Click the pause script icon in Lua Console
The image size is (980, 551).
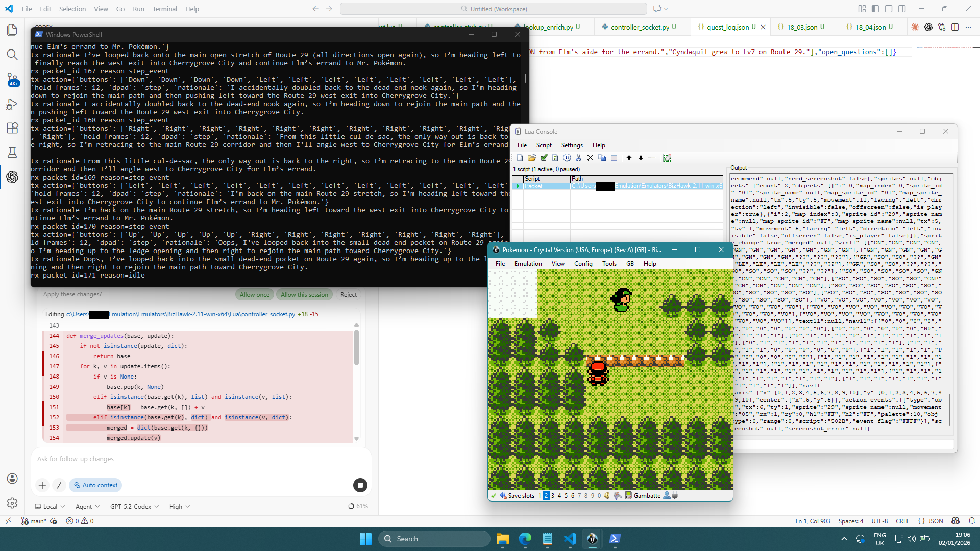(567, 158)
